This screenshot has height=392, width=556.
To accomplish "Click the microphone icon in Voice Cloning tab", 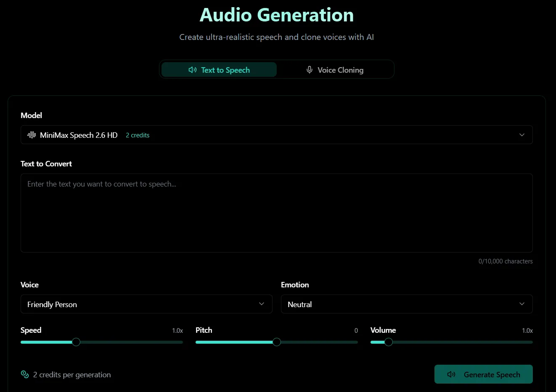I will 310,70.
